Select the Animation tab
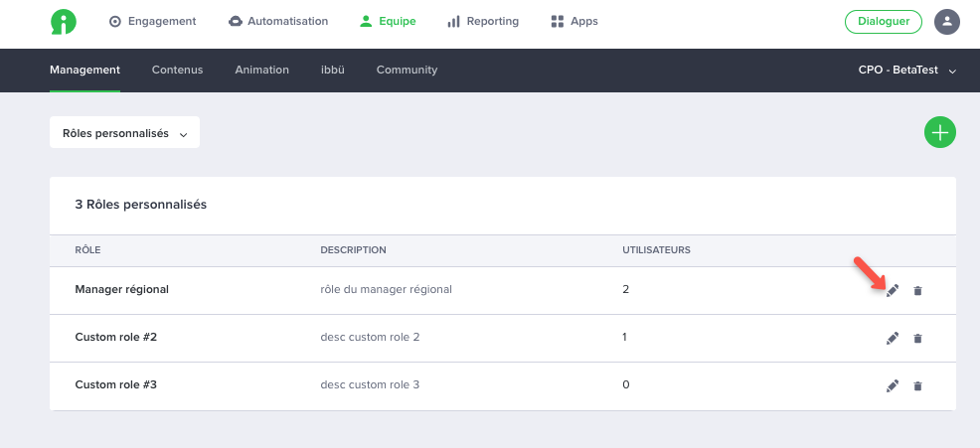The height and width of the screenshot is (448, 980). click(261, 71)
